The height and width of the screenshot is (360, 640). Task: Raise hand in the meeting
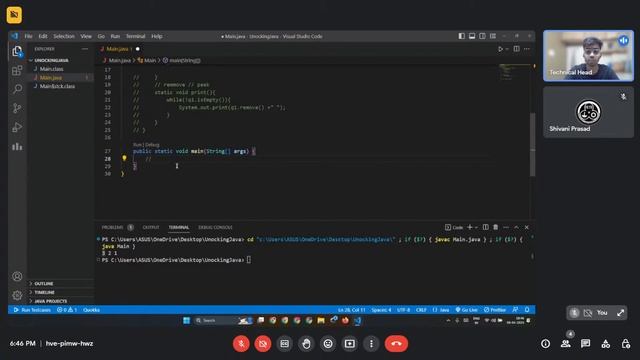[306, 344]
